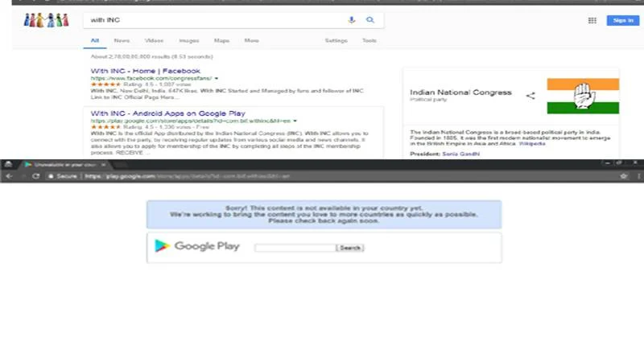
Task: Switch to the Maps tab
Action: pos(222,40)
